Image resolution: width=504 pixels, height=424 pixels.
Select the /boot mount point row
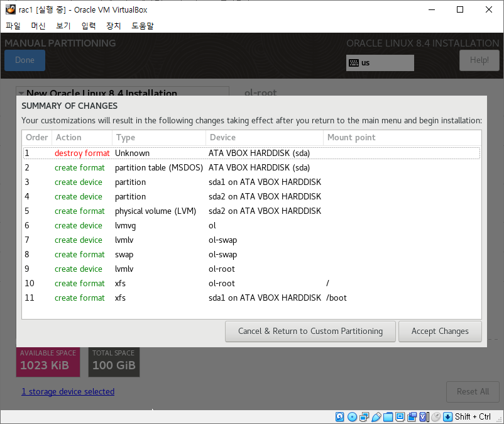pyautogui.click(x=251, y=298)
